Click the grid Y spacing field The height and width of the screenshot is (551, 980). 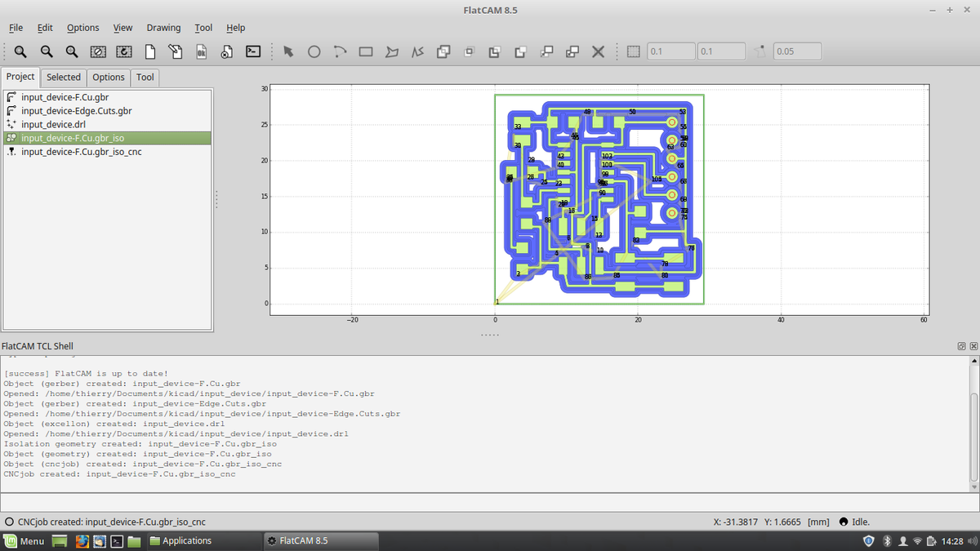pyautogui.click(x=721, y=51)
